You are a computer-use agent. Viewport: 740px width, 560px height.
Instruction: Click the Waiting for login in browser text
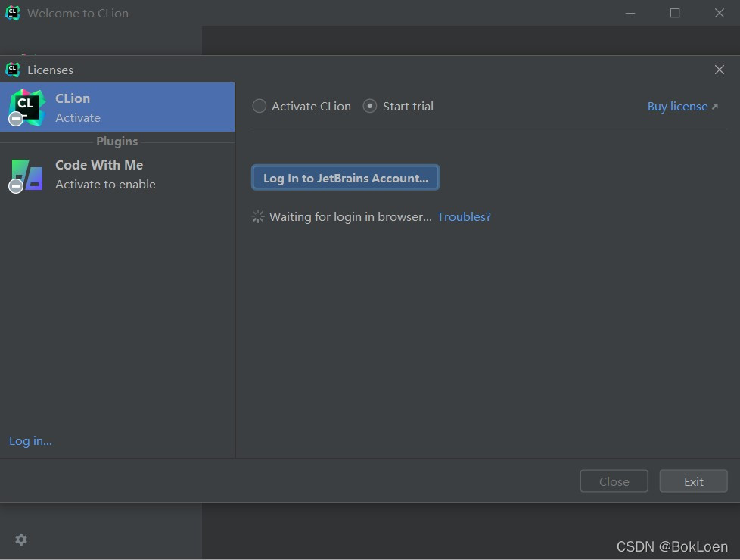(x=350, y=216)
